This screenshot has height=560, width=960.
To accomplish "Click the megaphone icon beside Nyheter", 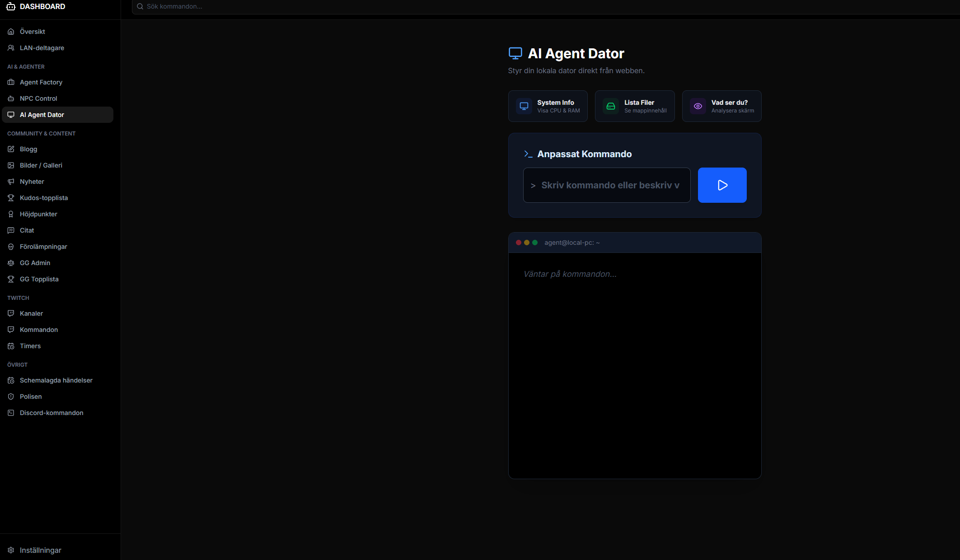I will 11,182.
